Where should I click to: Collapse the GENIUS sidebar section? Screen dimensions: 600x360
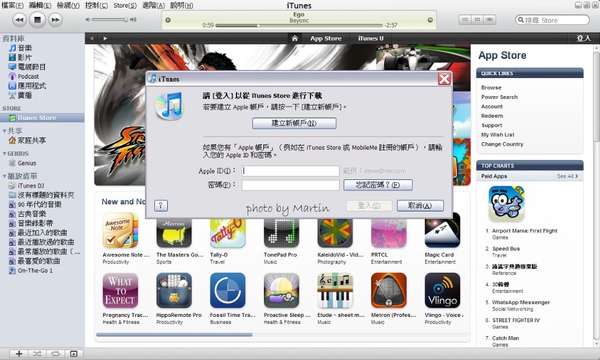[4, 153]
